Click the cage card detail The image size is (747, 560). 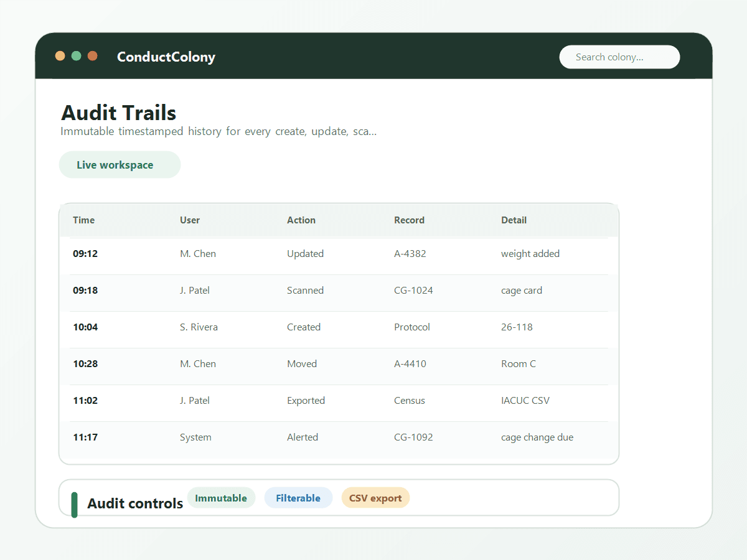522,291
